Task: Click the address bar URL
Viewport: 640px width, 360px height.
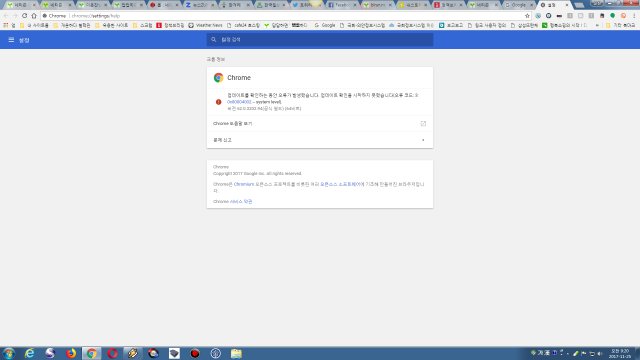Action: click(x=96, y=16)
